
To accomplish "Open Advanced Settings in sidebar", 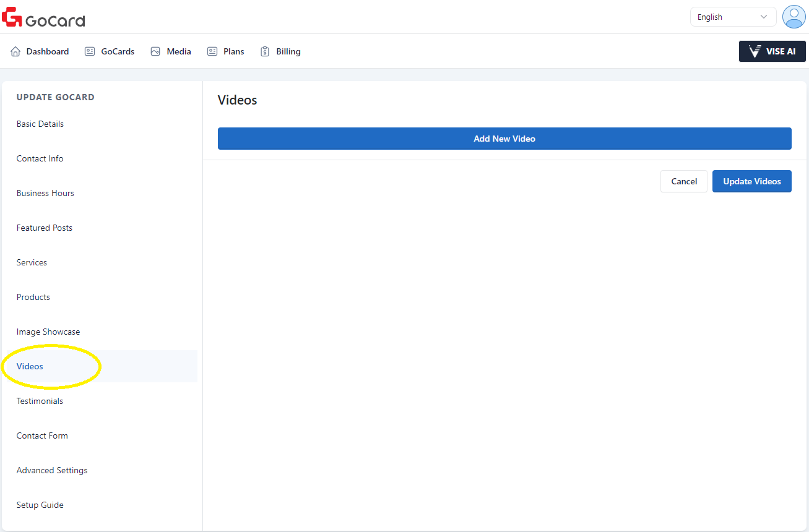I will coord(52,470).
